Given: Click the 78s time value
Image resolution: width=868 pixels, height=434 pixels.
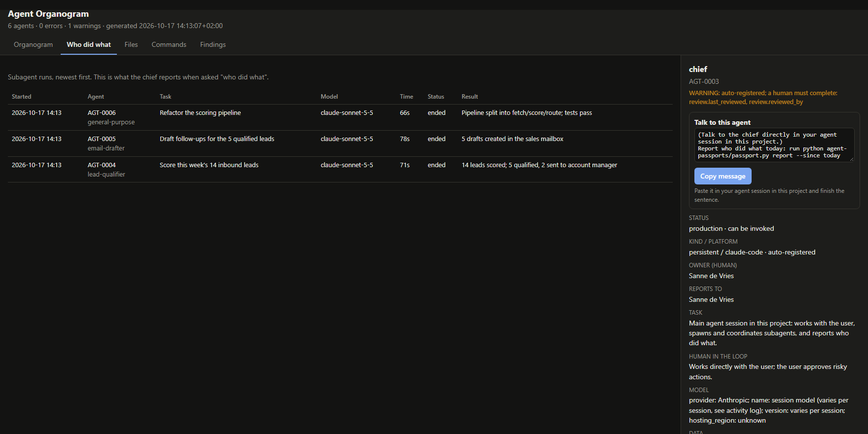Looking at the screenshot, I should pyautogui.click(x=405, y=139).
